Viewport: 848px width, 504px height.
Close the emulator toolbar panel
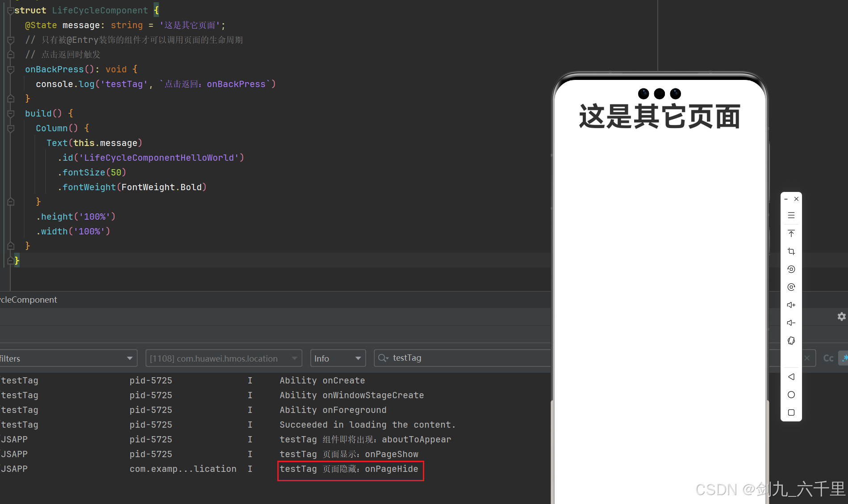pos(796,199)
